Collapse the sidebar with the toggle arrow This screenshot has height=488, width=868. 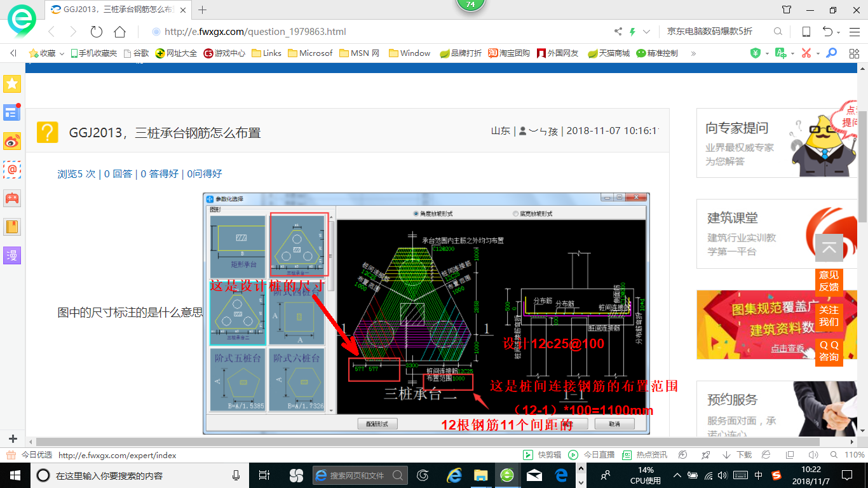tap(13, 53)
